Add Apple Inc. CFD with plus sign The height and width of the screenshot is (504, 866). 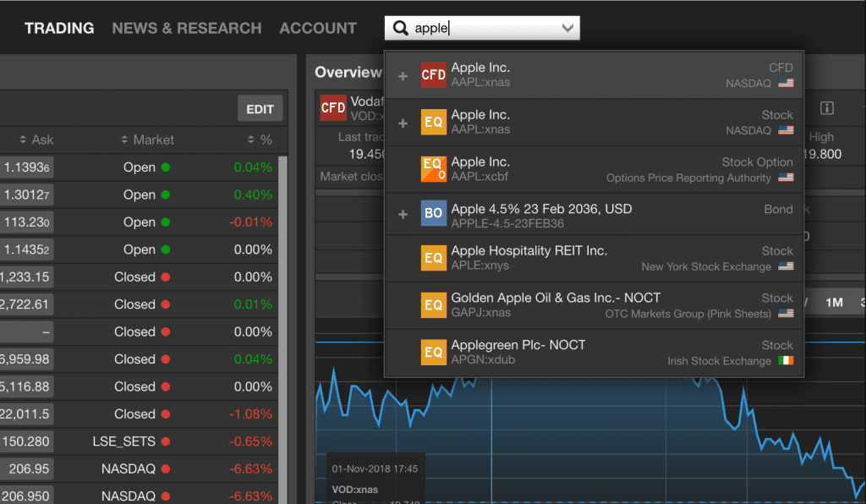click(403, 75)
